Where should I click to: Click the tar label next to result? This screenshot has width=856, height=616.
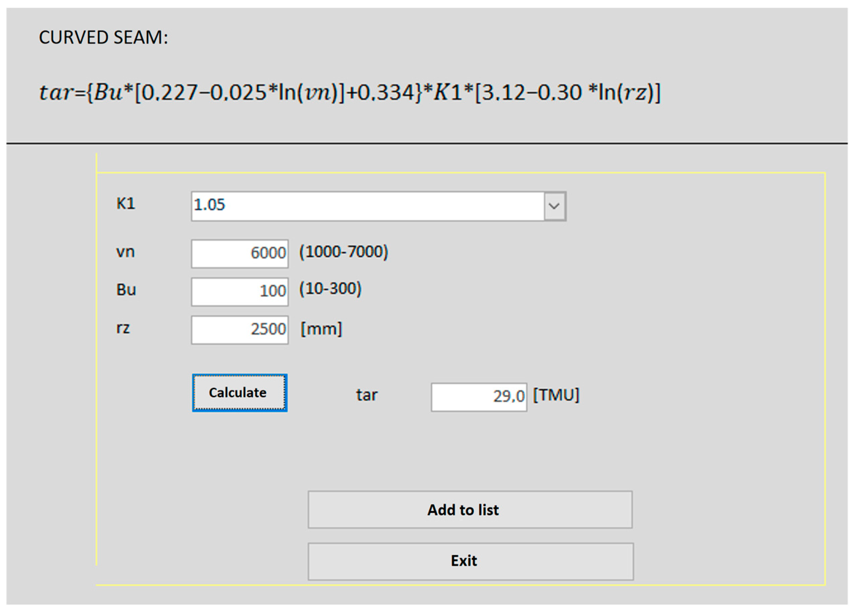(x=367, y=396)
